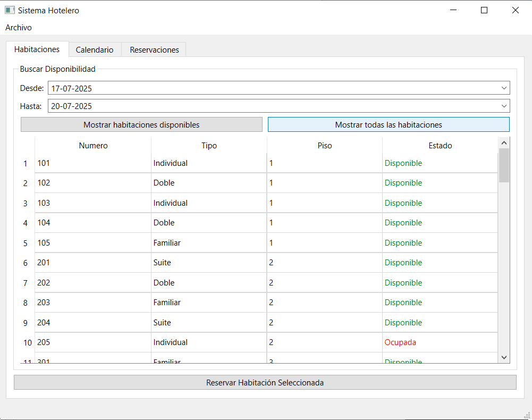The width and height of the screenshot is (532, 420).
Task: Click the vertical scrollbar thumb
Action: (x=504, y=165)
